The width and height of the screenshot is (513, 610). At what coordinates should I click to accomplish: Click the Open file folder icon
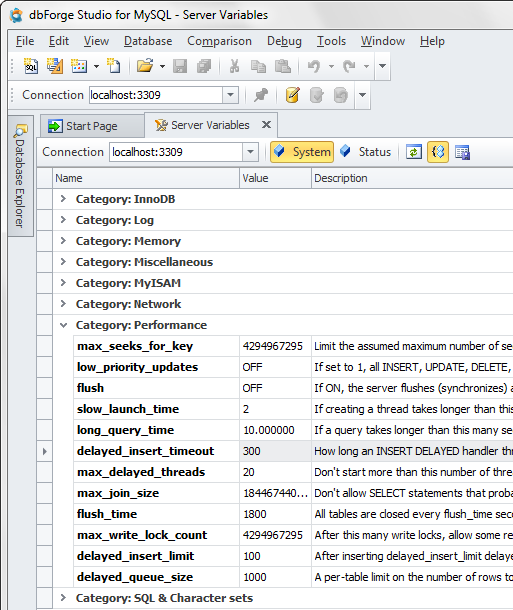(145, 66)
